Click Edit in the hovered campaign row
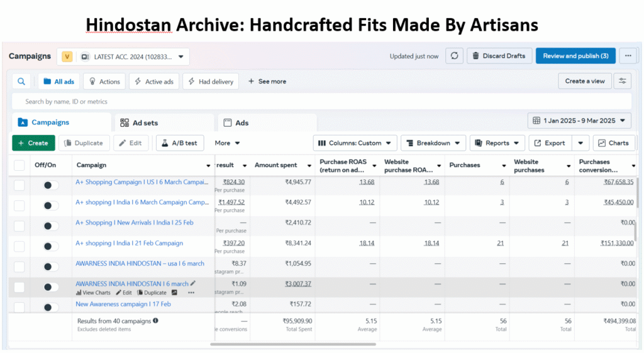This screenshot has height=353, width=644. 124,293
